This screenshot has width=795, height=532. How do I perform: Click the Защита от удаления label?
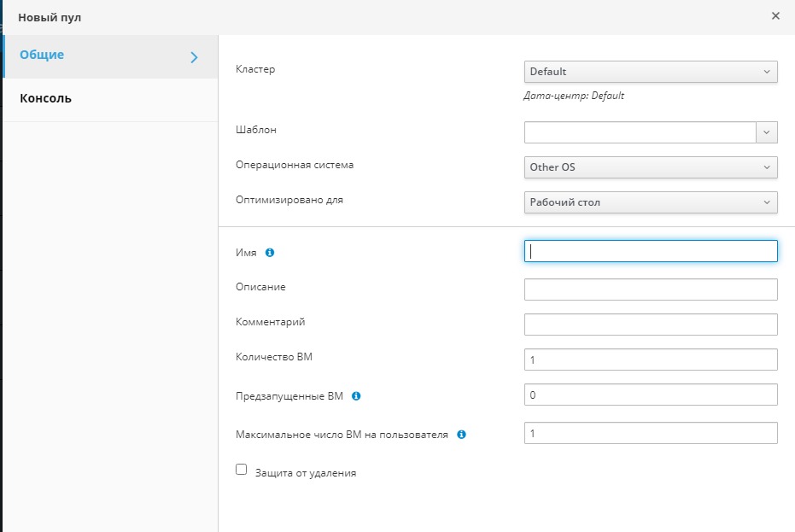pos(305,473)
